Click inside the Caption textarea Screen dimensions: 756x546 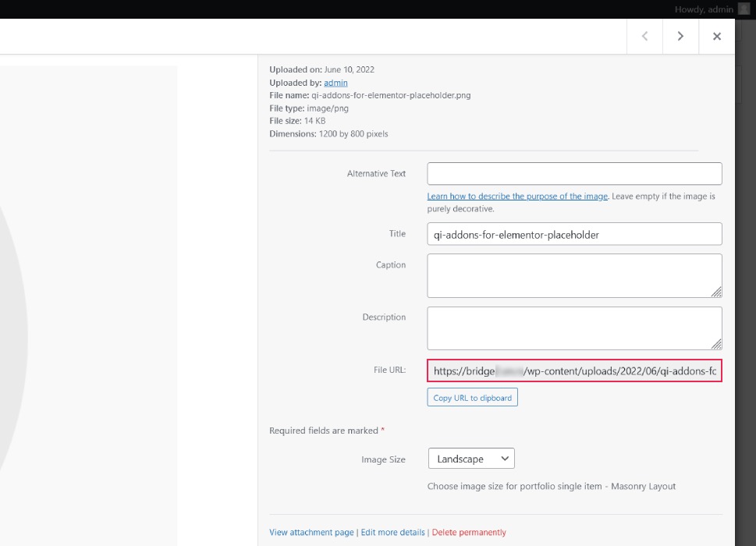574,275
